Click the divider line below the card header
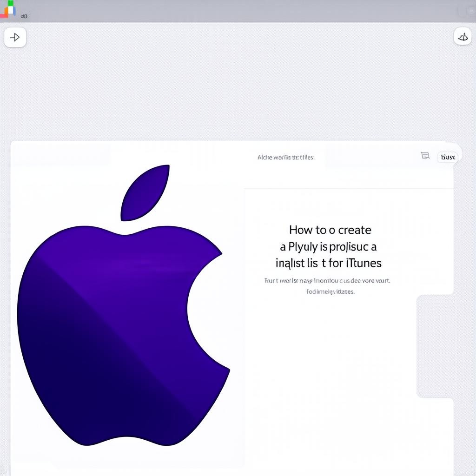The image size is (476, 476). (x=349, y=189)
